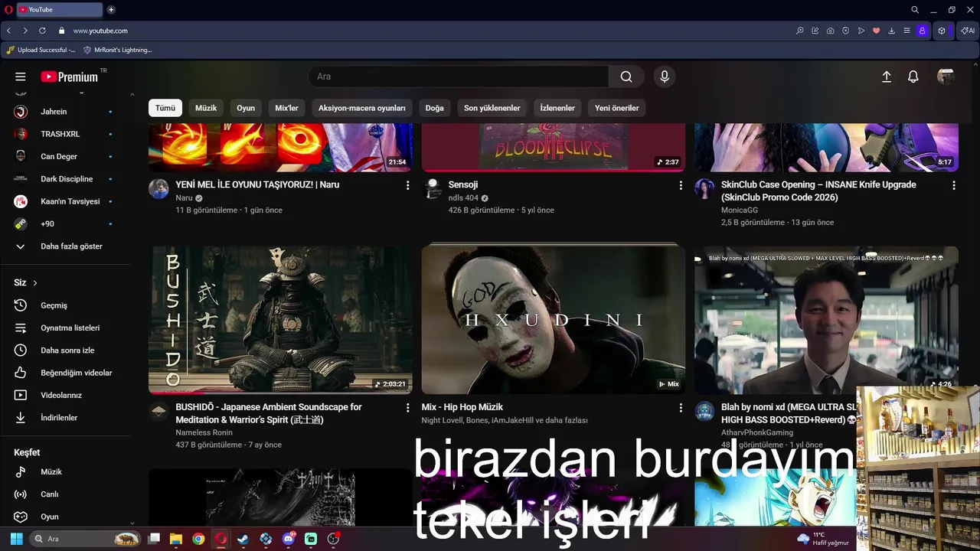Open options menu for SkinClub Case Opening video
Viewport: 980px width, 551px height.
coord(954,185)
